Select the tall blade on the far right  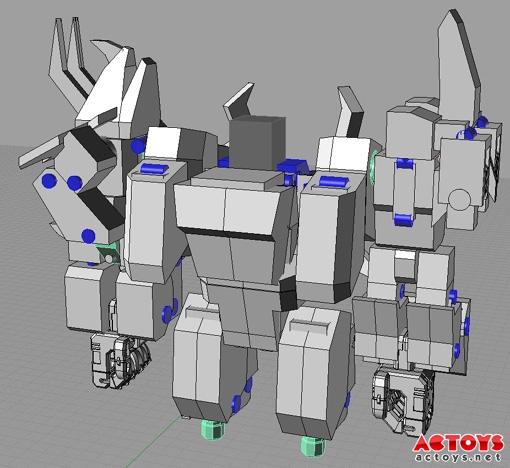point(459,65)
